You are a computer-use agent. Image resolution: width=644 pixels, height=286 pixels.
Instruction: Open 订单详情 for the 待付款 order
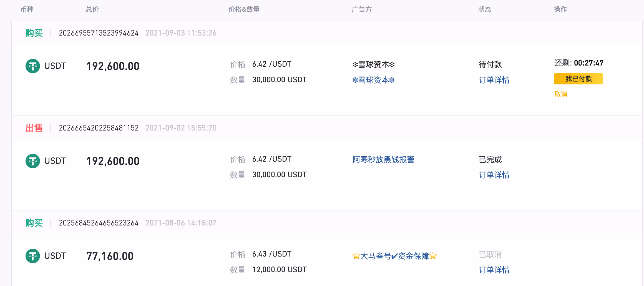pos(494,80)
